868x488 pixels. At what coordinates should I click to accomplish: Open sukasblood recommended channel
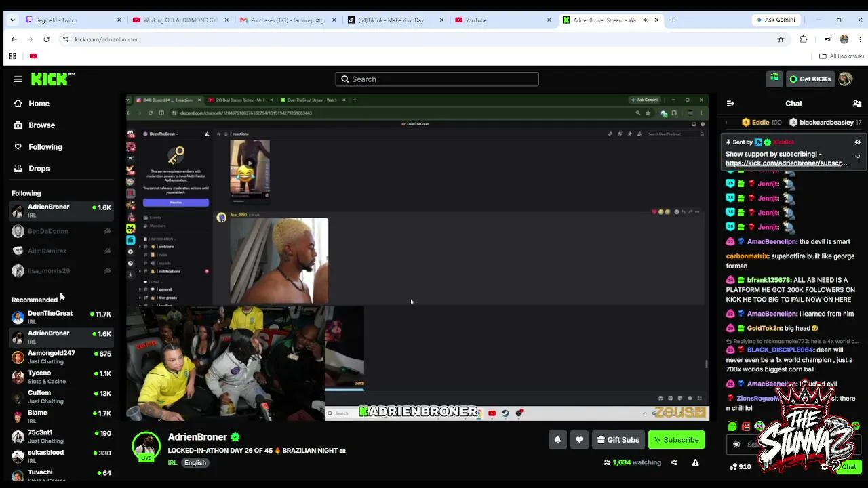[61, 456]
